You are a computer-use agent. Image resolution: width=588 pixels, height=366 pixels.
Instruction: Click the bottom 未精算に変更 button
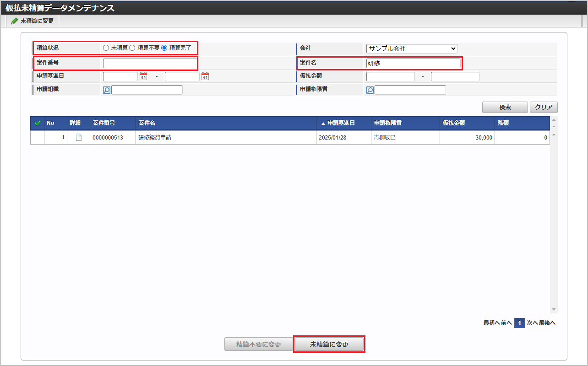pos(329,344)
